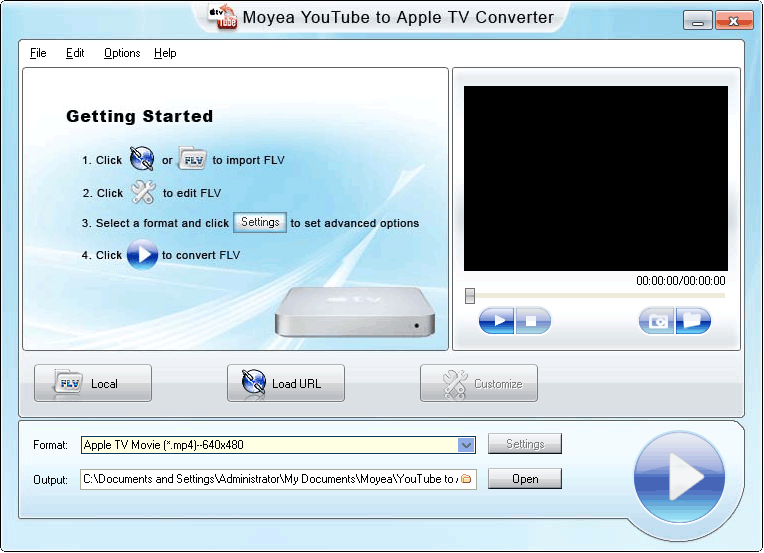Click the Load URL button
Viewport: 764px width, 553px height.
286,383
